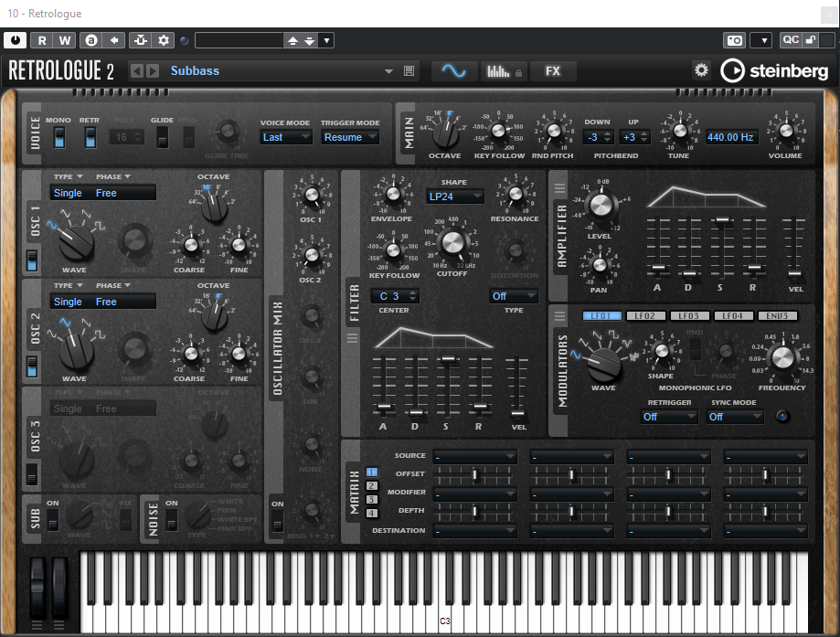Enable the Write automation W button
This screenshot has width=840, height=637.
coord(65,40)
